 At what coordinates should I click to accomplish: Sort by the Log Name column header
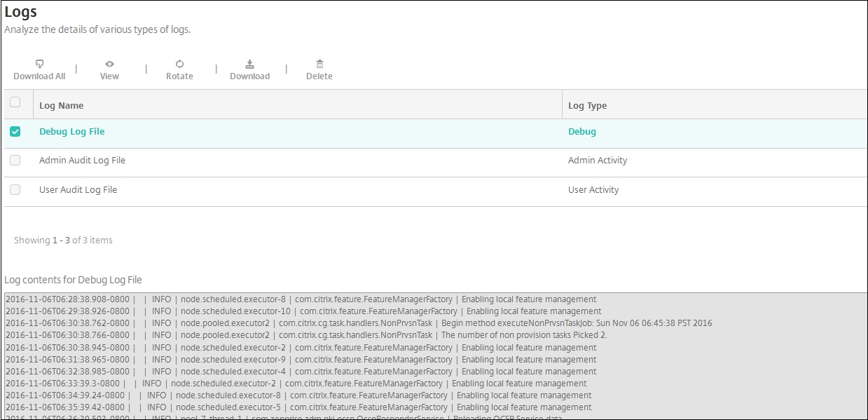click(62, 106)
